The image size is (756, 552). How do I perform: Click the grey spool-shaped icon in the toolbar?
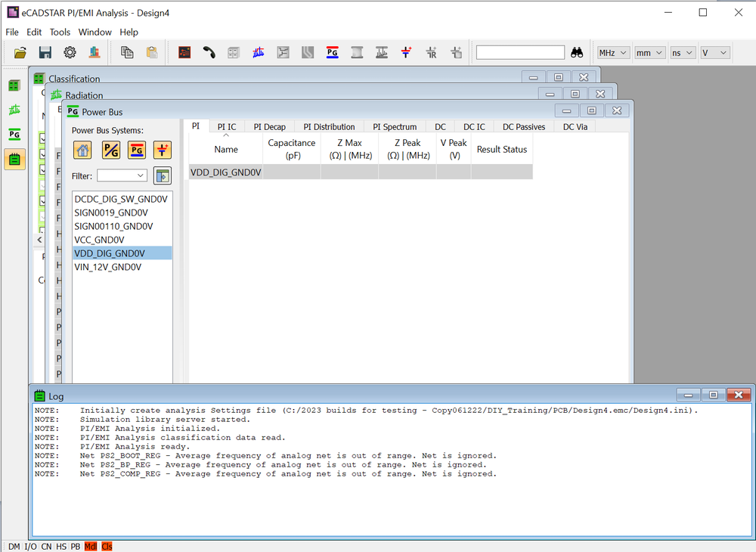357,52
